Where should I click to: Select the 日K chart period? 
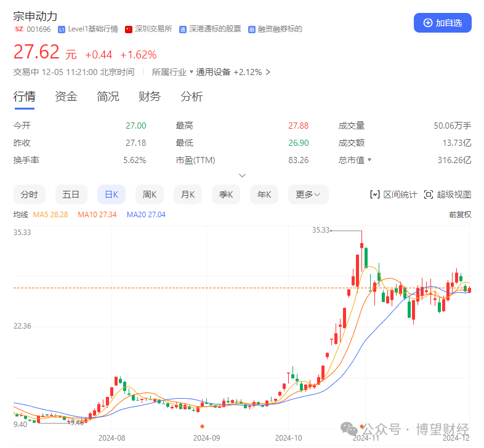click(x=111, y=194)
